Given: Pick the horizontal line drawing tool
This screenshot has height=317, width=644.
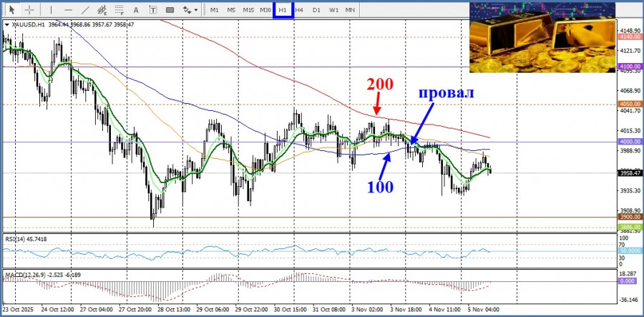Looking at the screenshot, I should click(68, 9).
